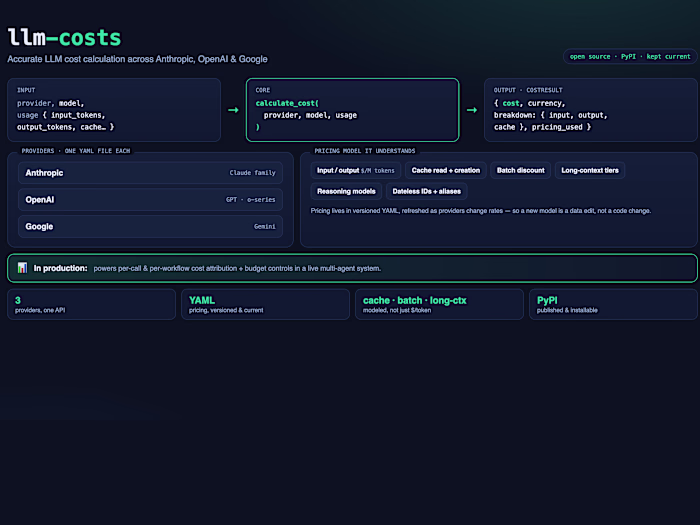700x525 pixels.
Task: Click the 'Pricing lives in versioned YAML' paragraph
Action: (481, 211)
